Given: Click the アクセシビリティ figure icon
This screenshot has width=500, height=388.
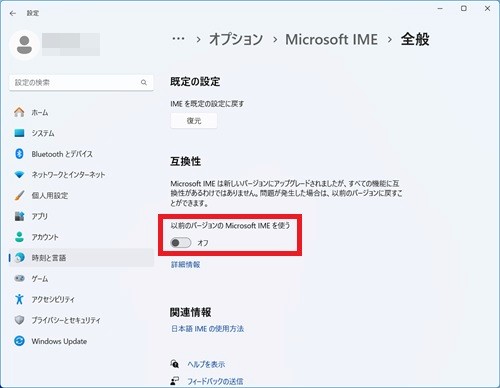Looking at the screenshot, I should pos(19,299).
